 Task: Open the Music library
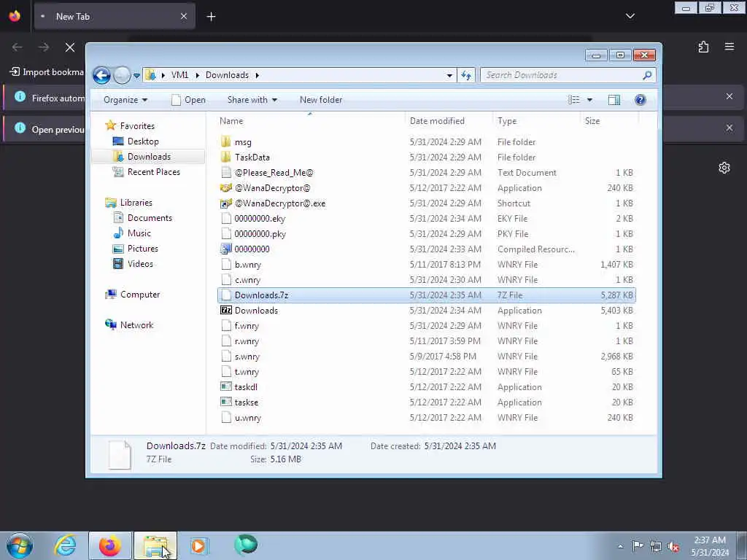[x=131, y=233]
